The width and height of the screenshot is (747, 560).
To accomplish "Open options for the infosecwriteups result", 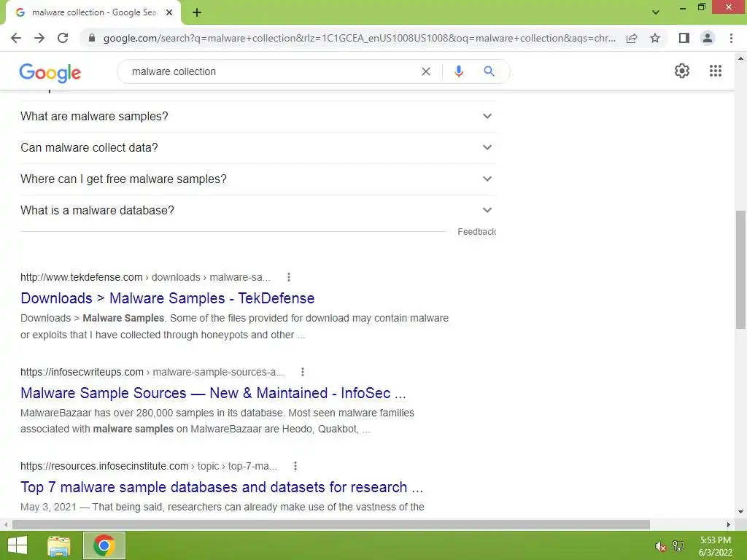I will 303,372.
